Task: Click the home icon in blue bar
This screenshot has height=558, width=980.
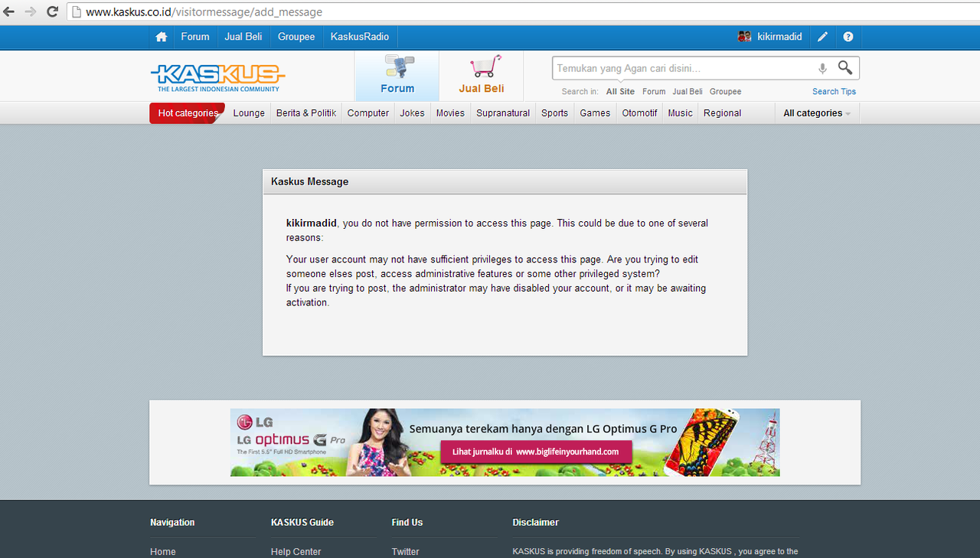Action: 161,37
